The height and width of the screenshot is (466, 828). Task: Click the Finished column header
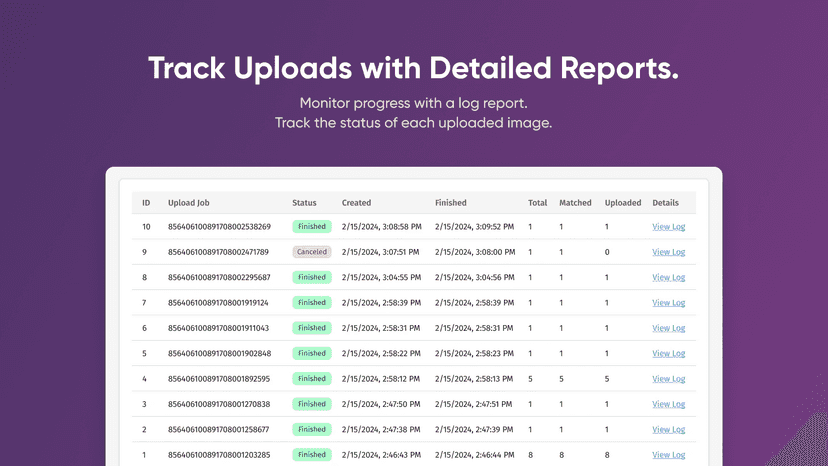click(x=451, y=203)
